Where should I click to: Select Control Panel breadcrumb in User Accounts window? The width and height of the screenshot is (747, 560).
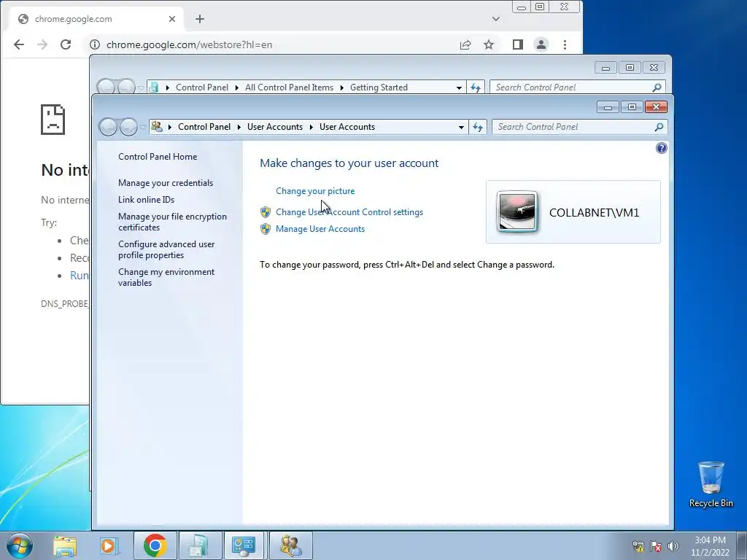[x=204, y=127]
